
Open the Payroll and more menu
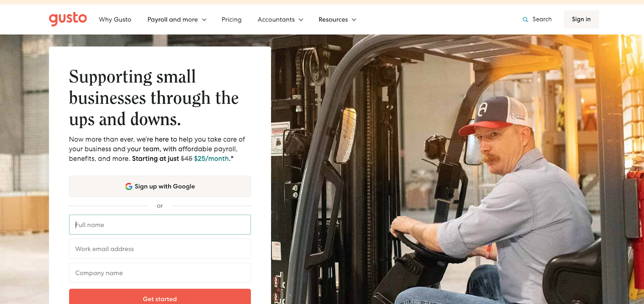click(x=177, y=19)
